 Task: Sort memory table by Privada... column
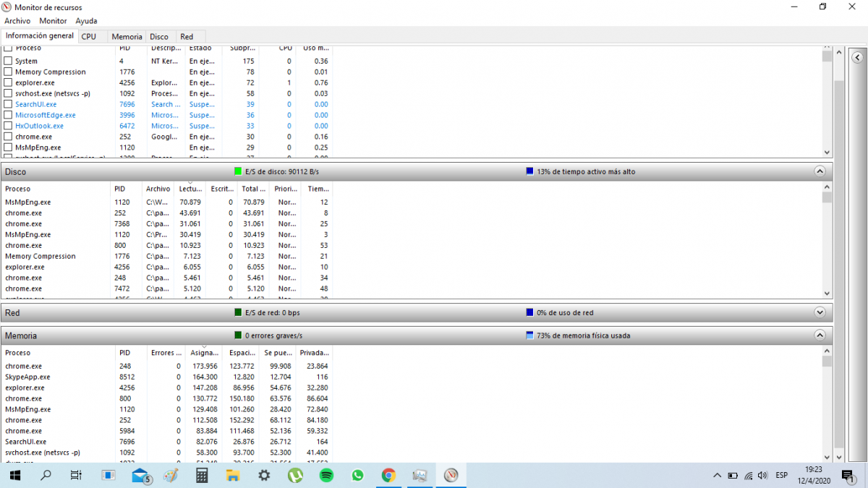[315, 353]
